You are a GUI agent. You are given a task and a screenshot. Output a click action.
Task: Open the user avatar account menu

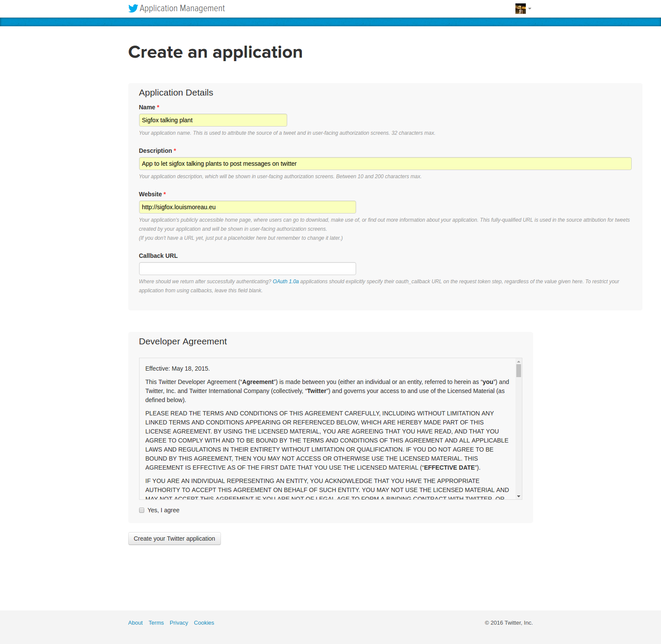520,9
